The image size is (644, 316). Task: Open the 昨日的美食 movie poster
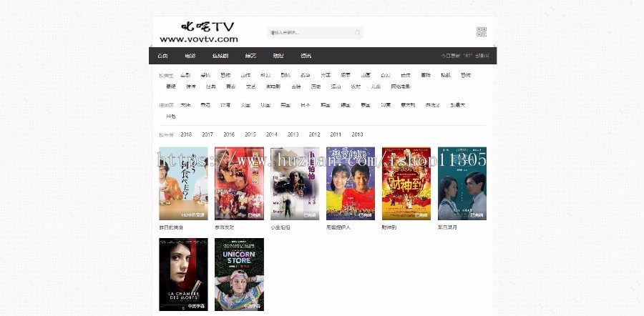coord(184,184)
